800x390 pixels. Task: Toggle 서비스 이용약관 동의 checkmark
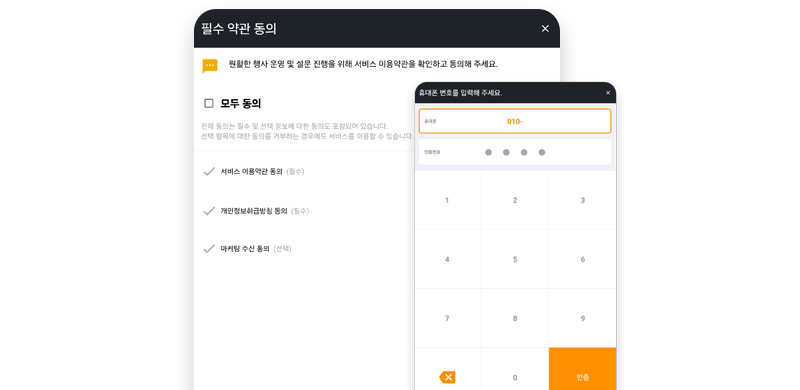(209, 172)
